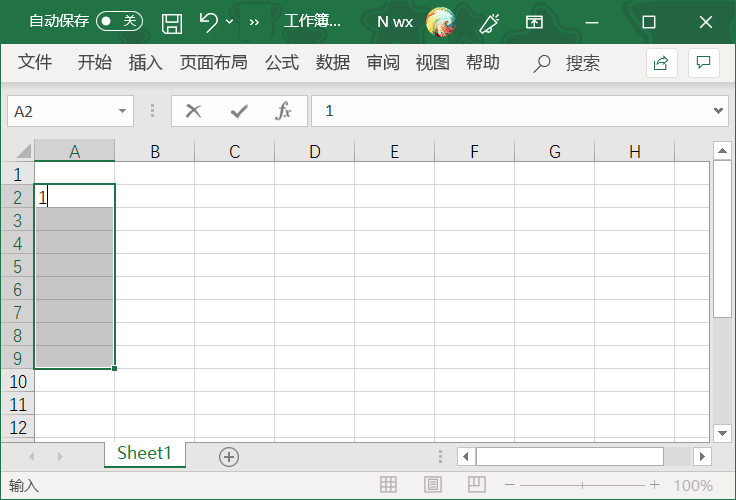Viewport: 736px width, 500px height.
Task: Switch to the 审阅 tab
Action: pos(383,62)
